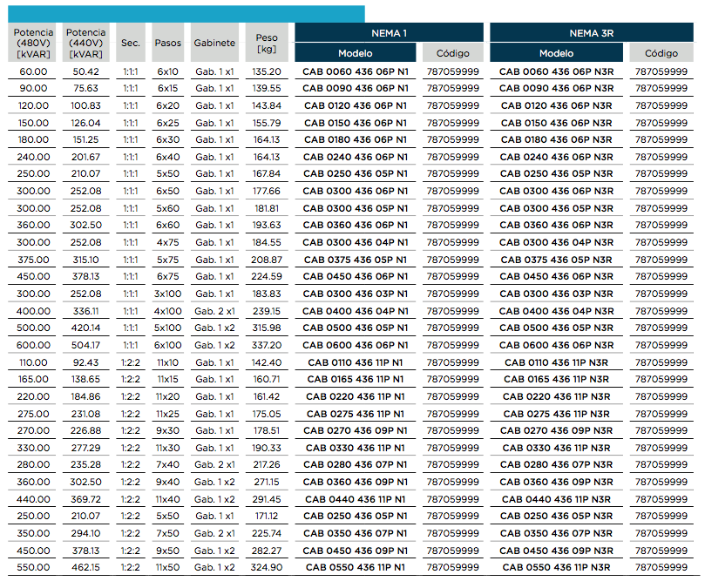This screenshot has height=588, width=705.
Task: Click the 270.00 power value
Action: (33, 430)
